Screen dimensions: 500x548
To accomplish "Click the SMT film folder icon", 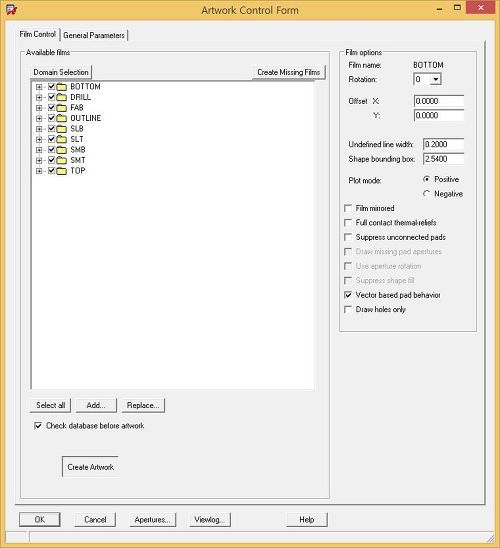I will click(61, 160).
